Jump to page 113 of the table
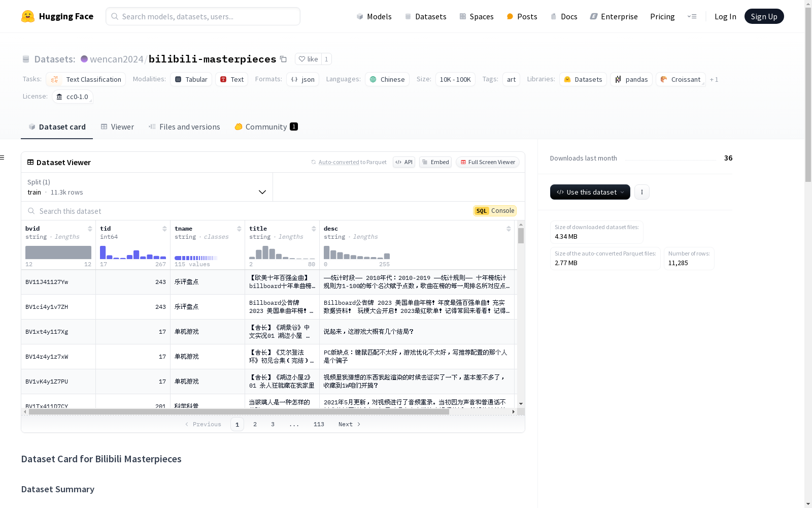Image resolution: width=812 pixels, height=508 pixels. pyautogui.click(x=319, y=424)
